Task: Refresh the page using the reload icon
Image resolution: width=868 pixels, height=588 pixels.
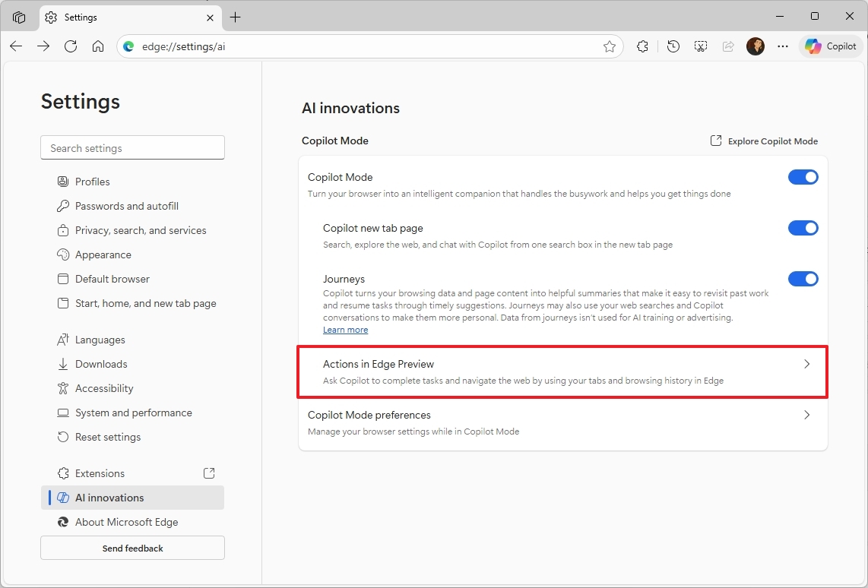Action: tap(71, 46)
